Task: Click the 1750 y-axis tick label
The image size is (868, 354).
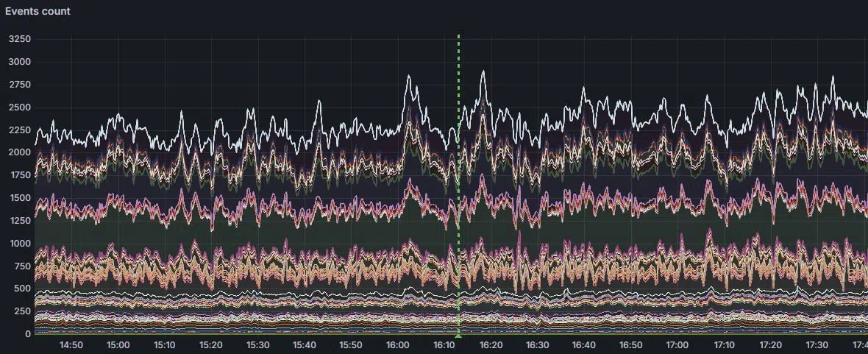Action: click(x=19, y=176)
